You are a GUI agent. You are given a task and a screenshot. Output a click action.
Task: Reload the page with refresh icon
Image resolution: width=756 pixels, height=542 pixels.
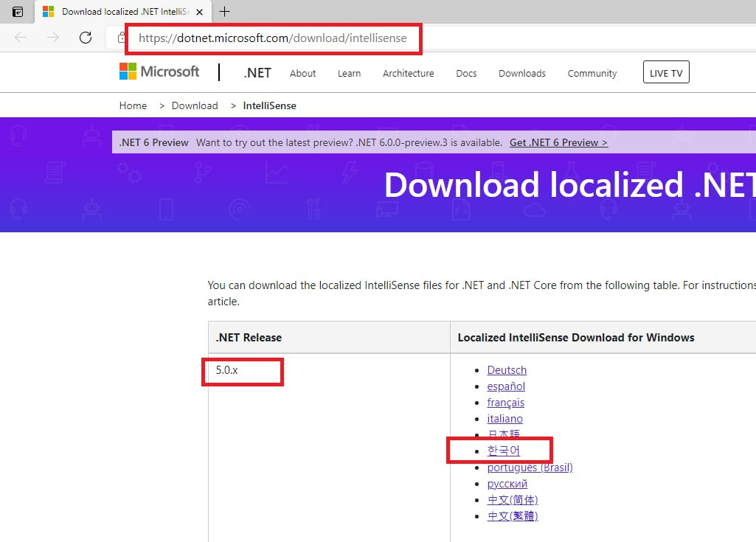[86, 38]
